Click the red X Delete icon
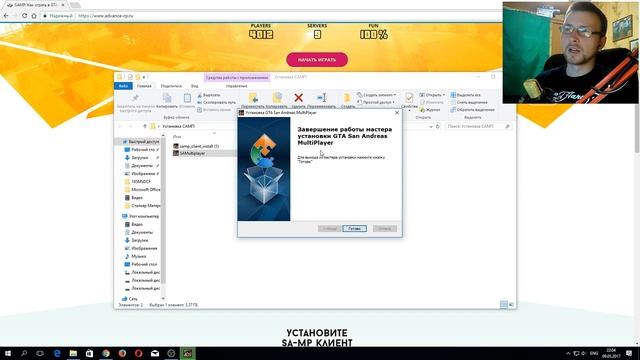The height and width of the screenshot is (360, 640). tap(298, 98)
